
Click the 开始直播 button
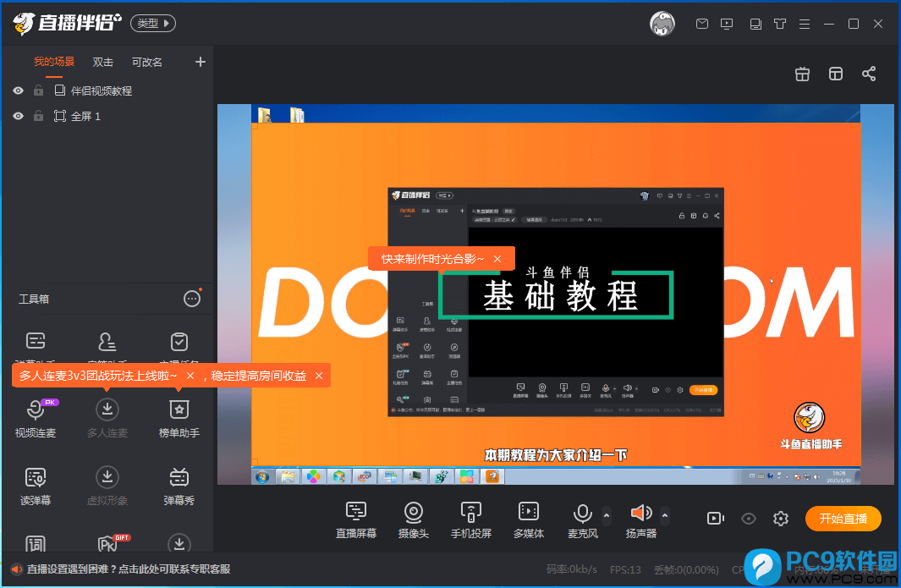(x=843, y=519)
